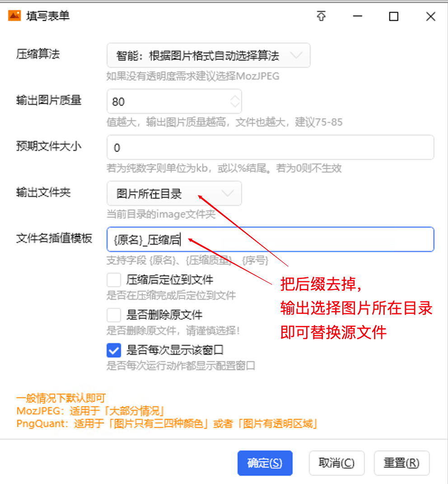Click the 文件名插值模板 text field

[x=270, y=240]
